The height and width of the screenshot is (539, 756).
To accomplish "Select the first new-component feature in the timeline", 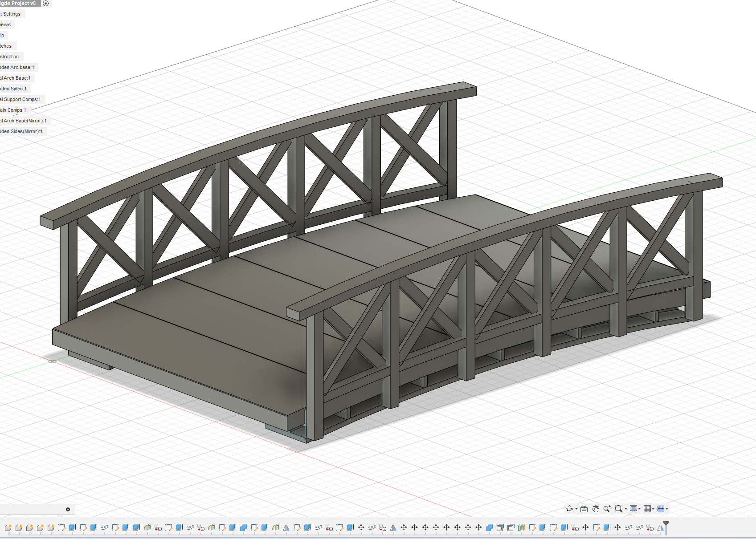I will tap(8, 527).
